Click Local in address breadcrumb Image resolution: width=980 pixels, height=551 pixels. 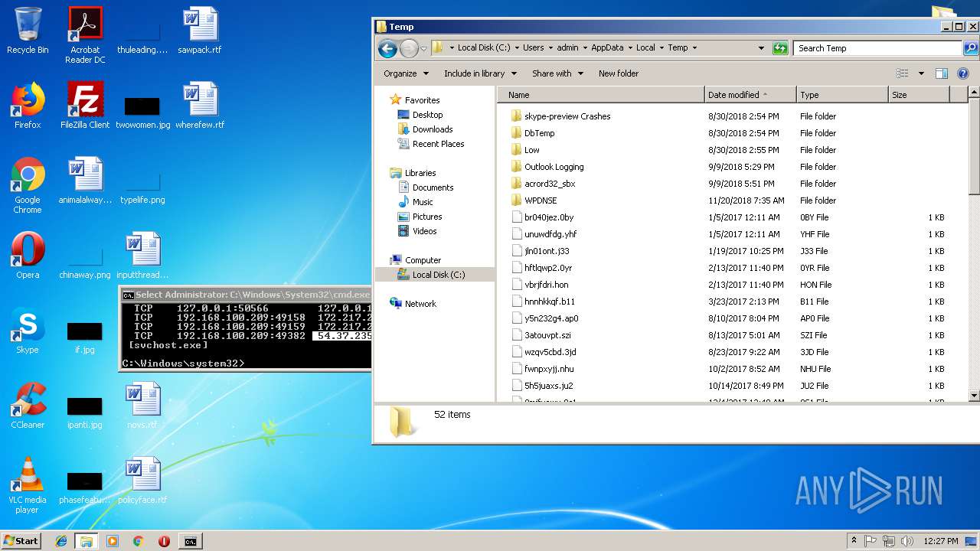click(x=645, y=47)
